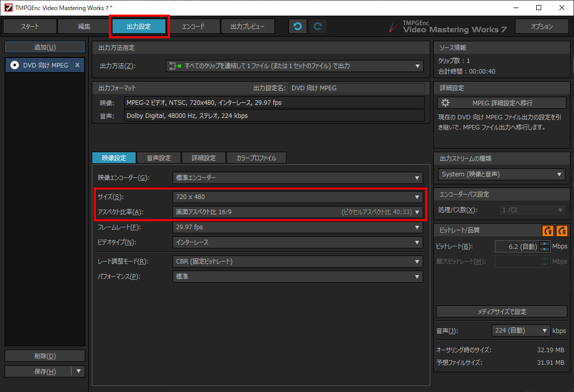Open the 出力プレビュー stage
574x392 pixels.
point(248,26)
